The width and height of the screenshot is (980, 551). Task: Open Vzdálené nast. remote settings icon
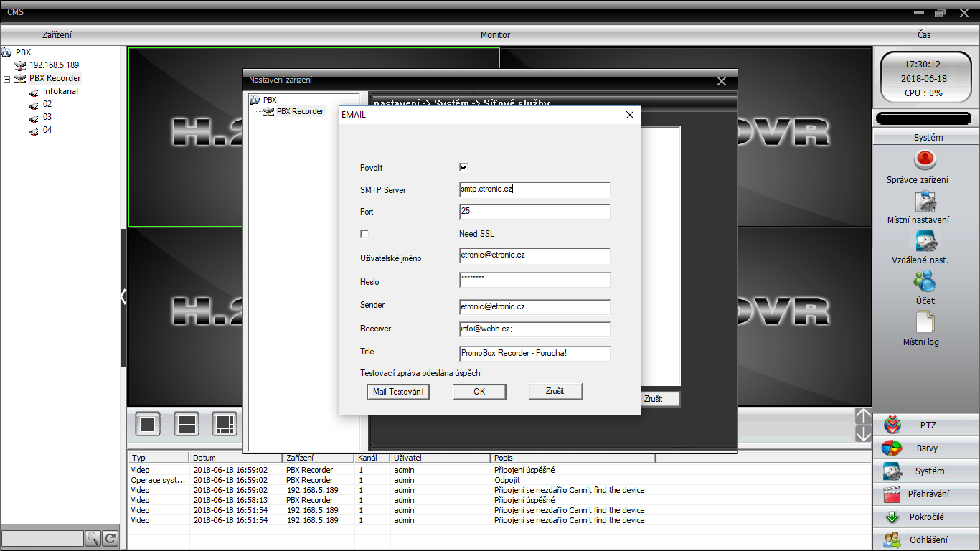(925, 242)
